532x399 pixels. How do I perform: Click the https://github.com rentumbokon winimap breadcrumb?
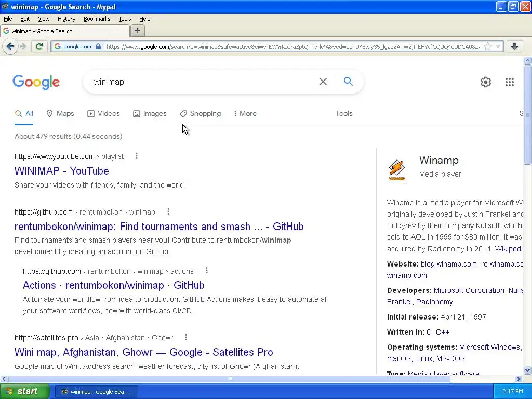coord(85,212)
